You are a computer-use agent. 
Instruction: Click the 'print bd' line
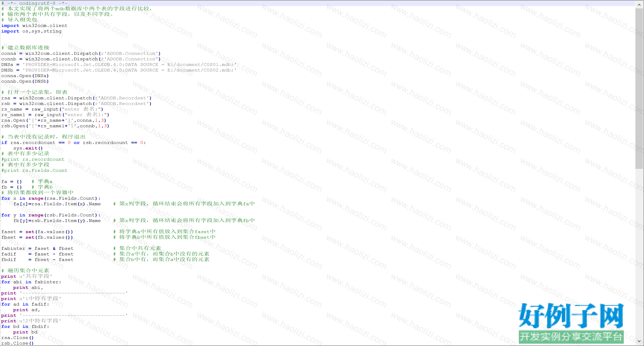(25, 332)
